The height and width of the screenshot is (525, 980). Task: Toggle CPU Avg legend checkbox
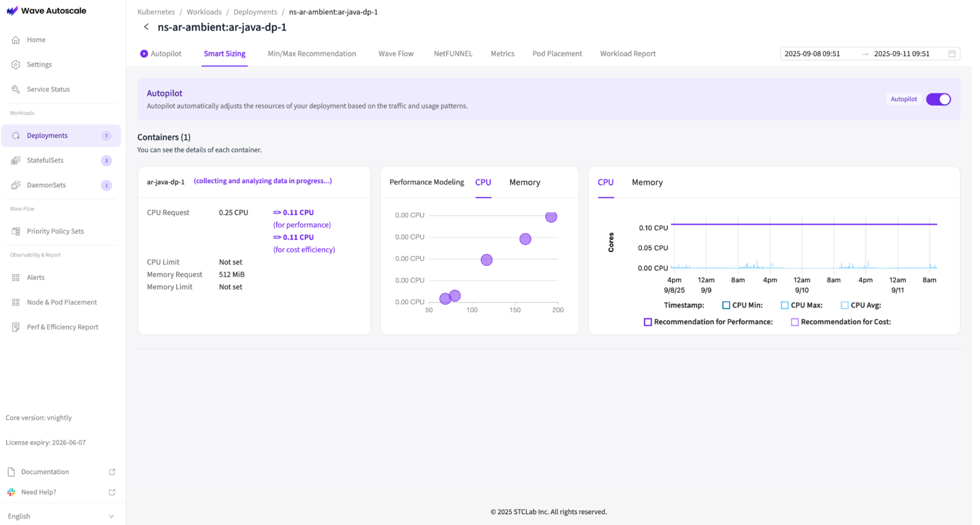pos(845,305)
